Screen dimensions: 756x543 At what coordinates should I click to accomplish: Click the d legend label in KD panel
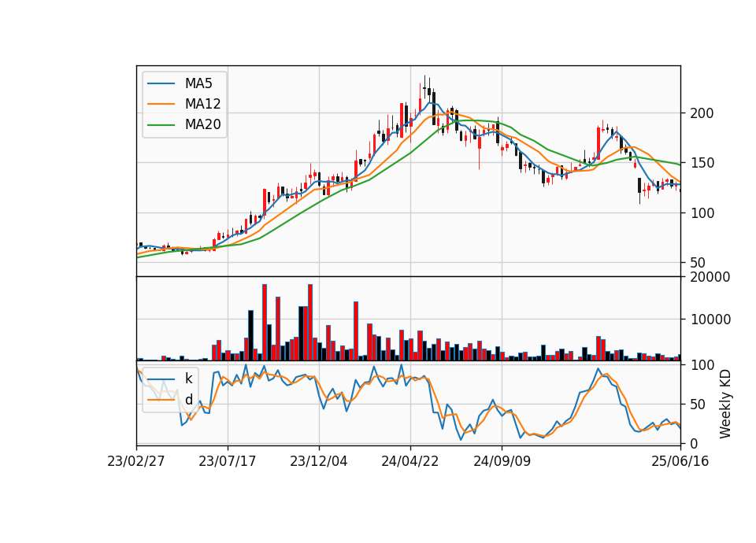188,400
